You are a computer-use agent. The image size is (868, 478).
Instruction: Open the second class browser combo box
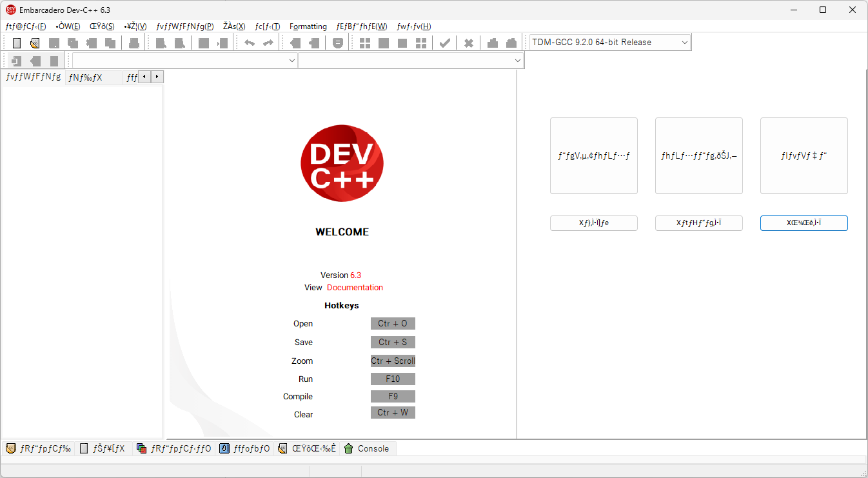(x=517, y=60)
